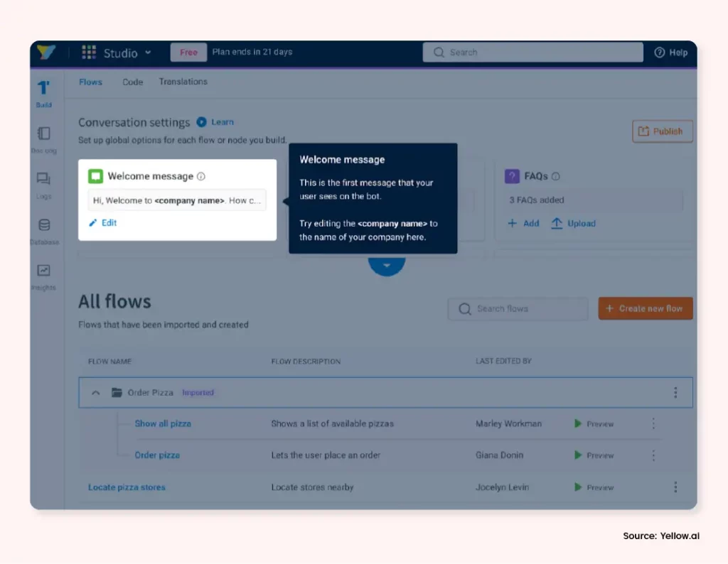Click Create new flow button

click(646, 308)
